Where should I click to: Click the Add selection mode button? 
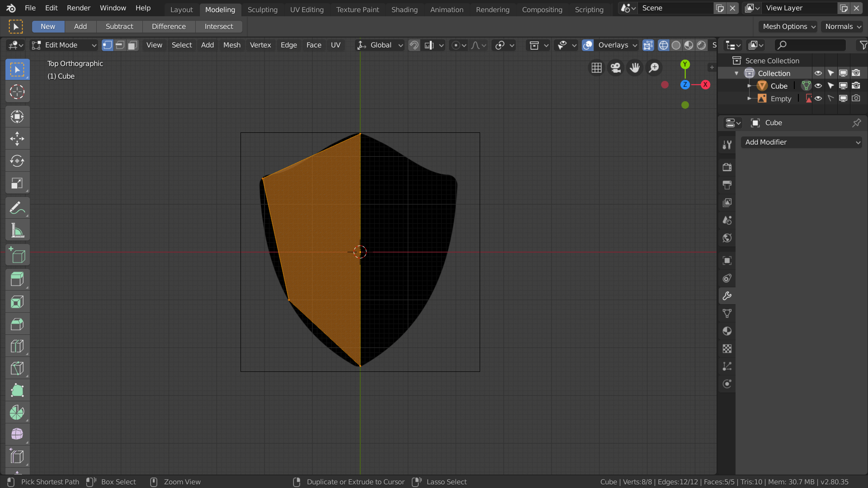coord(80,27)
